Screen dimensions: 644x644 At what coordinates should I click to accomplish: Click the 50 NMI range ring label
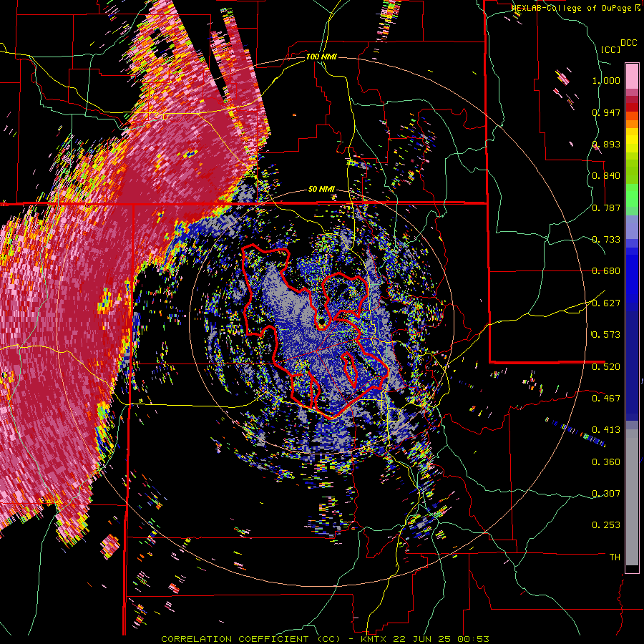tap(321, 190)
